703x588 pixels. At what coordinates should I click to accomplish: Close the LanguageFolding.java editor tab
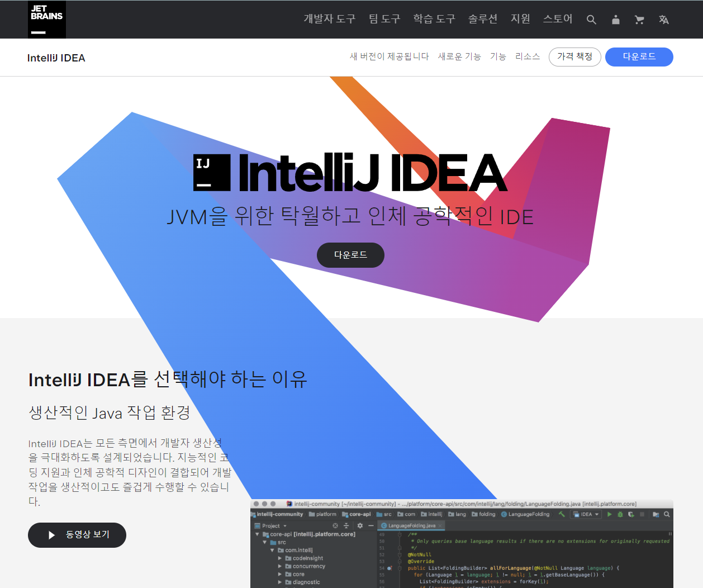[x=440, y=526]
